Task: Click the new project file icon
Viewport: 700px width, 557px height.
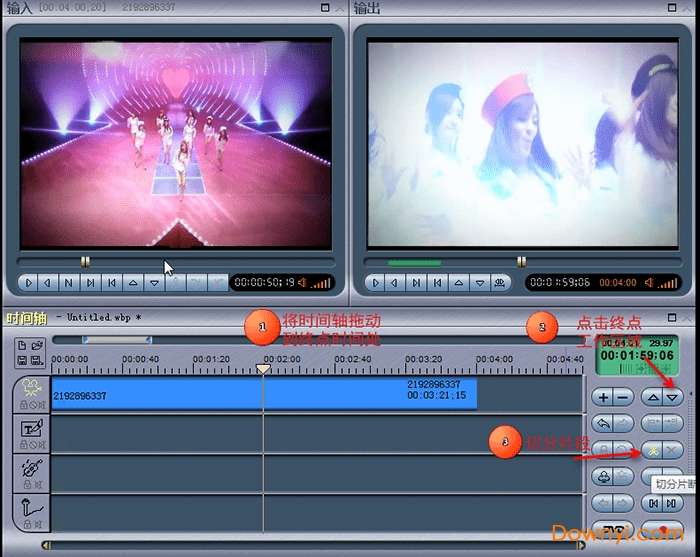Action: click(22, 344)
